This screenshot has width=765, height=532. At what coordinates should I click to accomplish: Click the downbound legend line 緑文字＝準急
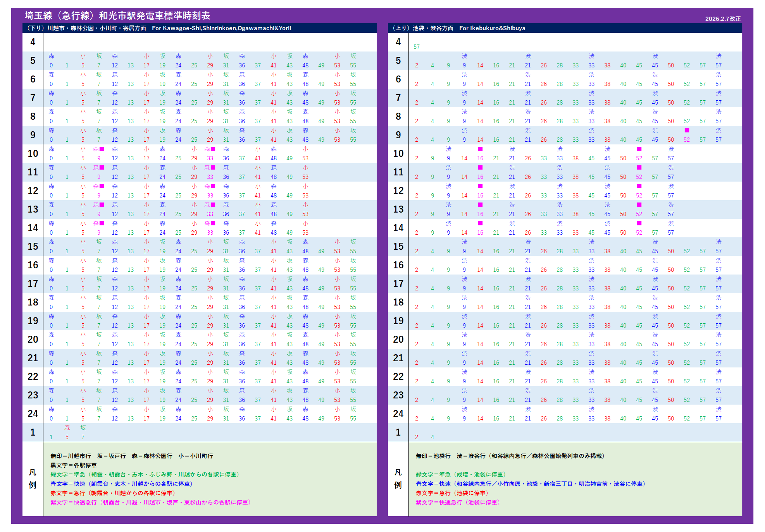point(145,475)
